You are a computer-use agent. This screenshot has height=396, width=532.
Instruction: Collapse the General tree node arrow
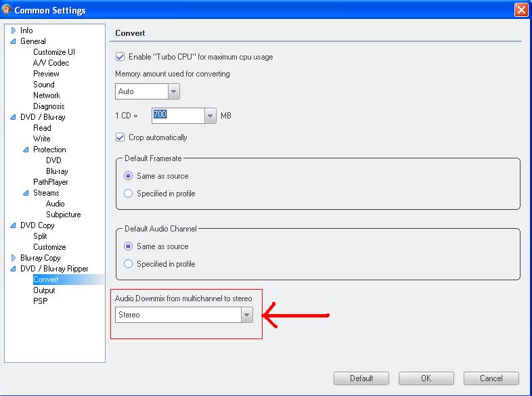pyautogui.click(x=13, y=41)
